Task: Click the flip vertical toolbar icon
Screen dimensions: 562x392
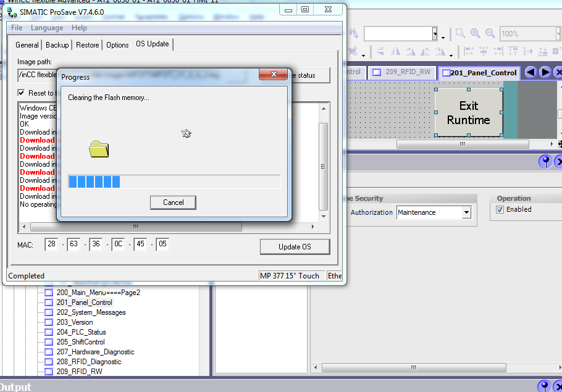Action: 380,52
